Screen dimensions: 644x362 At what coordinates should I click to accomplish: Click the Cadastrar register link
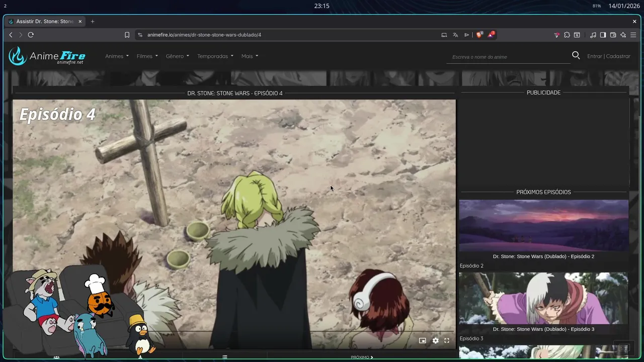coord(618,56)
